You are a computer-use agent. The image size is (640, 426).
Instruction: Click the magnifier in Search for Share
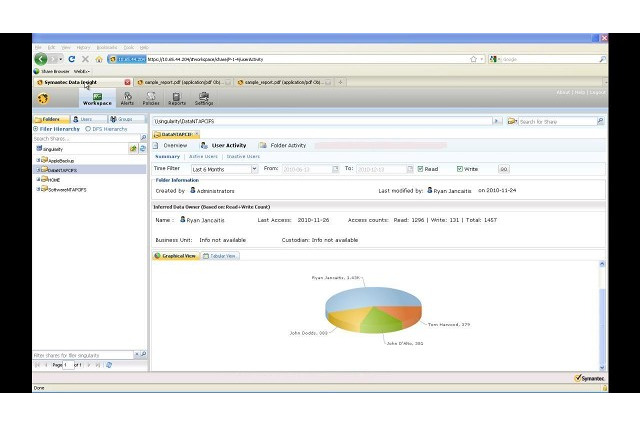(600, 121)
